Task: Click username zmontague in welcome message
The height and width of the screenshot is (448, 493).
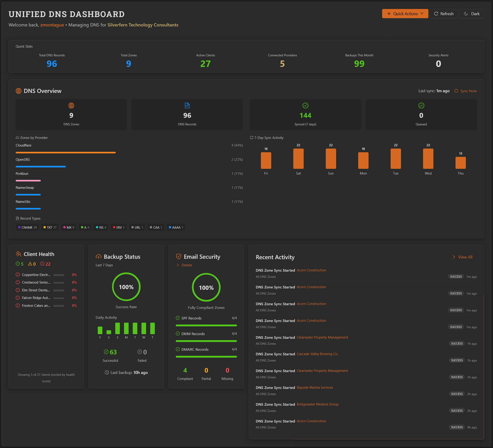Action: pos(52,25)
